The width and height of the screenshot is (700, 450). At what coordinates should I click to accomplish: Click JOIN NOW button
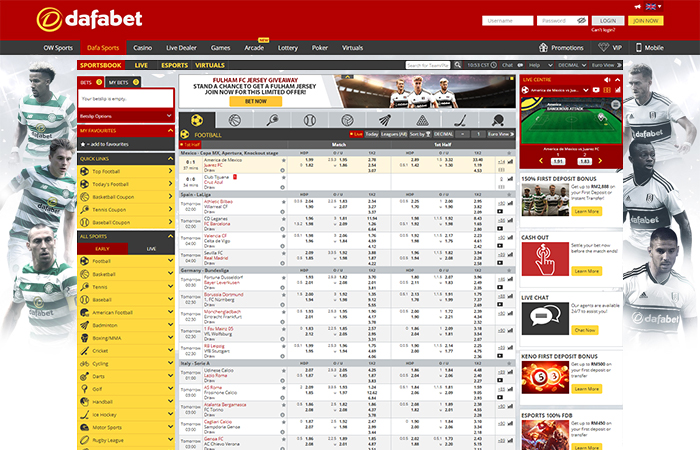(x=646, y=21)
